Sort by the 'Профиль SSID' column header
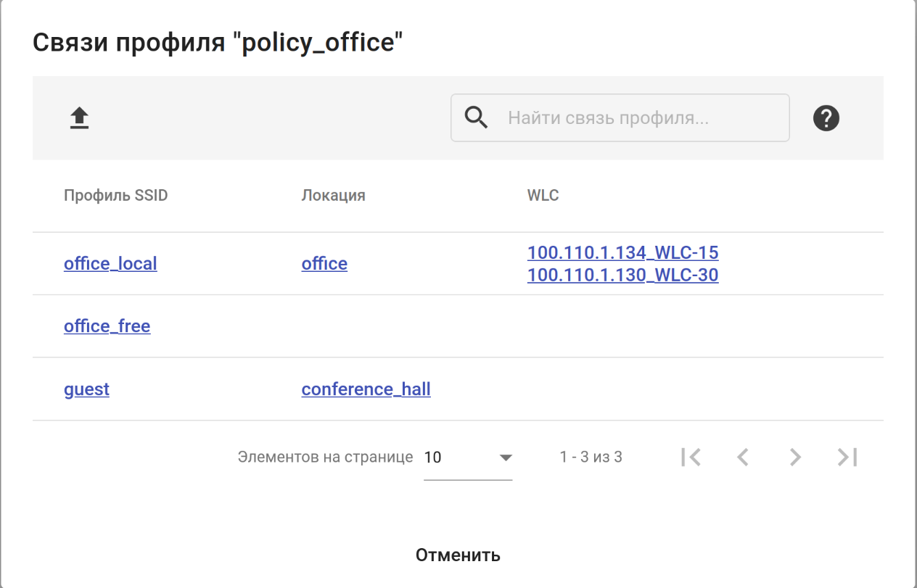This screenshot has width=917, height=588. click(x=115, y=196)
